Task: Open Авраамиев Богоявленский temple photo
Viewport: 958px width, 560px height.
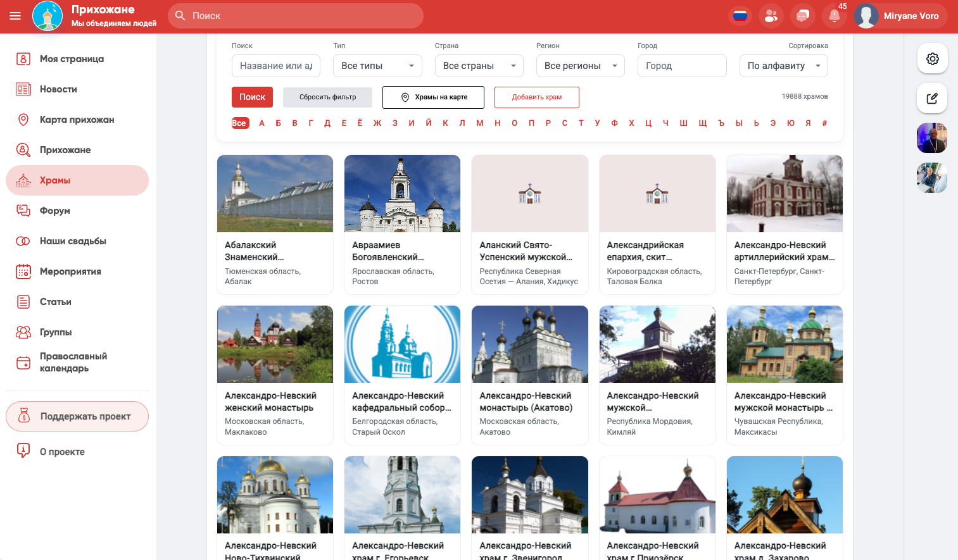Action: click(x=402, y=194)
